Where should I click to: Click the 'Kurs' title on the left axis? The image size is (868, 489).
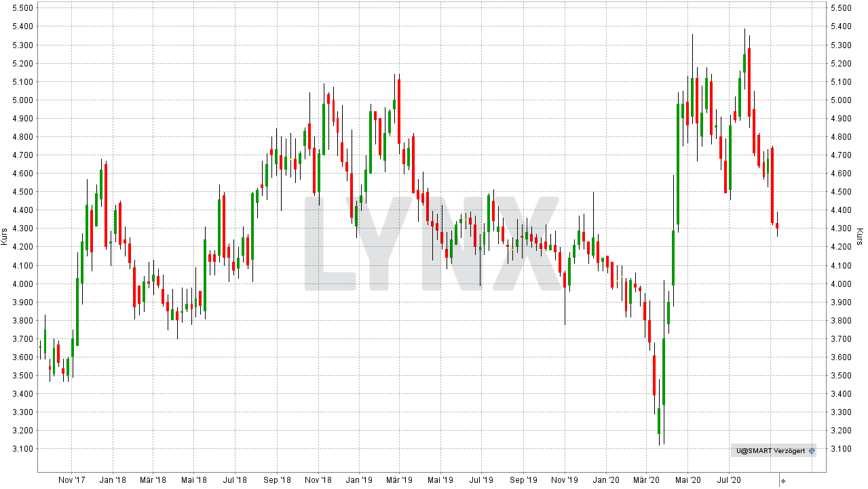pyautogui.click(x=5, y=236)
